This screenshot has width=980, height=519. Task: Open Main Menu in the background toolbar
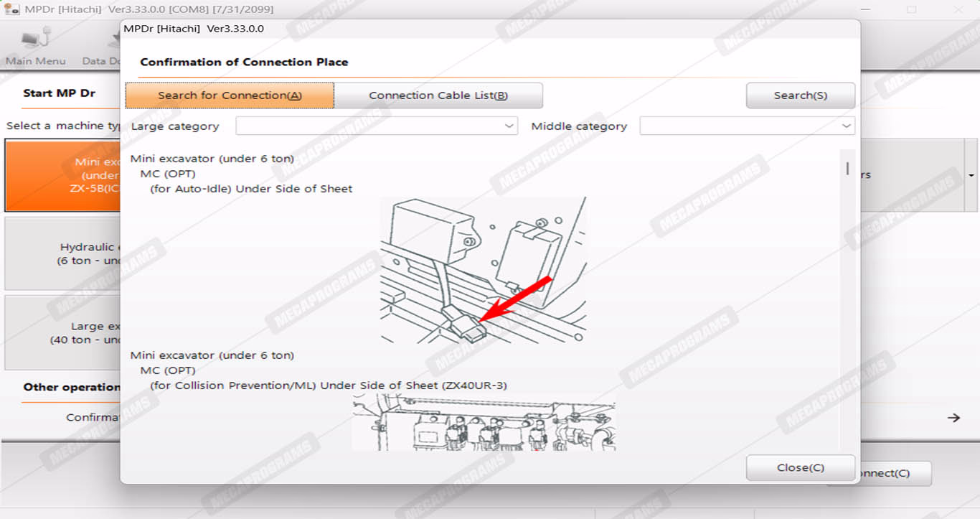click(x=35, y=47)
